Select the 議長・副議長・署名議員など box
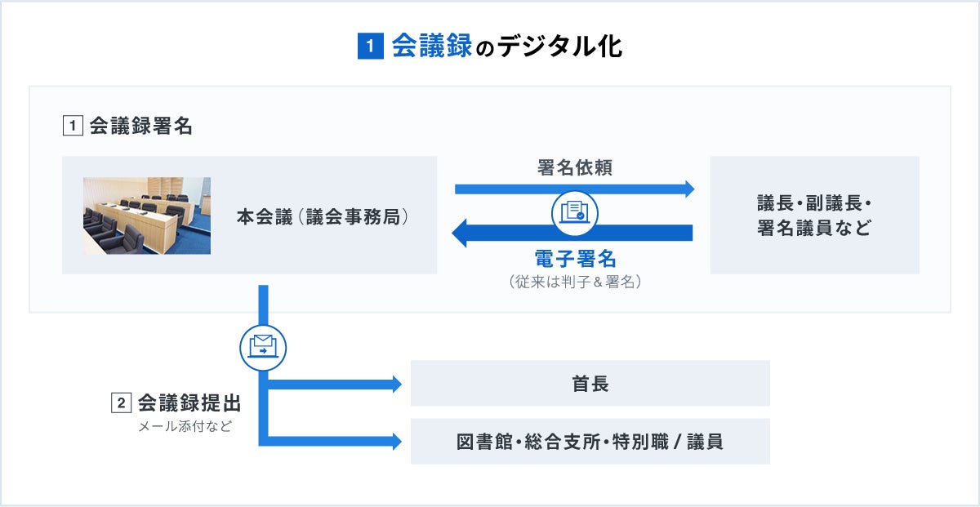 814,216
